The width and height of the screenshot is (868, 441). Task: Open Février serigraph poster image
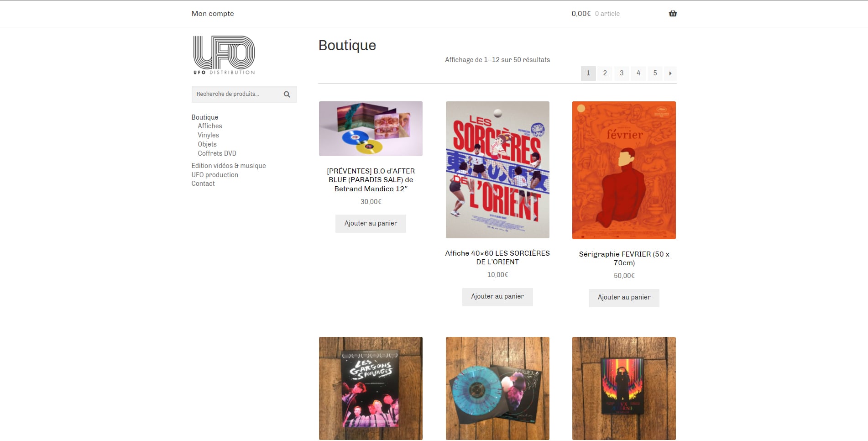(x=624, y=170)
